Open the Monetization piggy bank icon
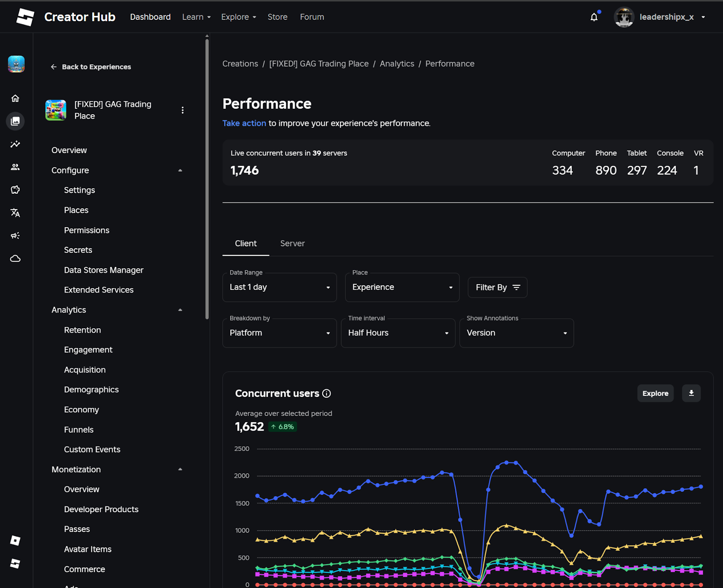723x588 pixels. coord(15,190)
